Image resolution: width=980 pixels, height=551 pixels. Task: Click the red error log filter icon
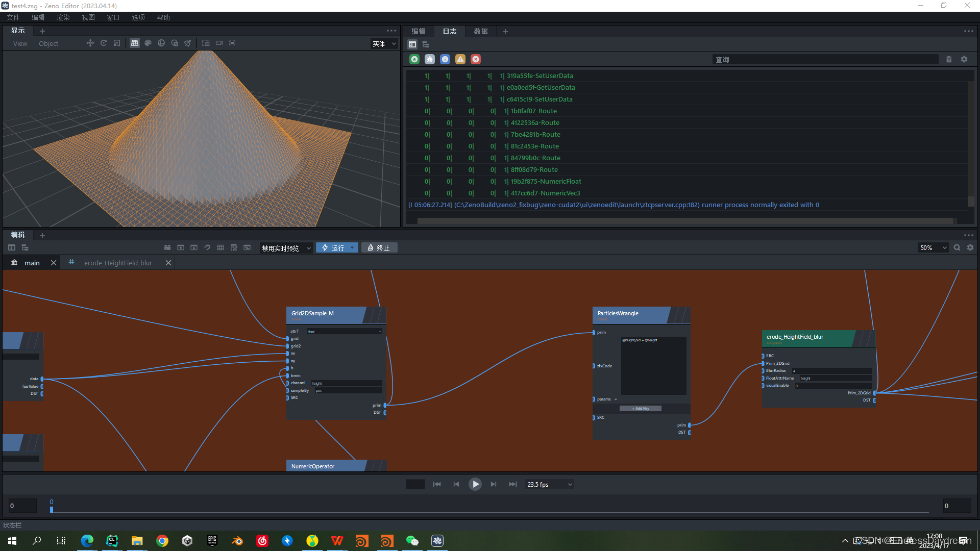click(x=476, y=60)
